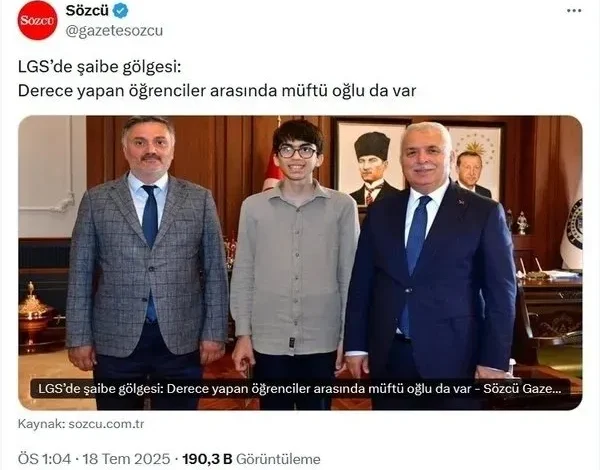The width and height of the screenshot is (600, 470).
Task: Click the tweet text "LGS'de şaibe gölgesi:"
Action: [99, 67]
